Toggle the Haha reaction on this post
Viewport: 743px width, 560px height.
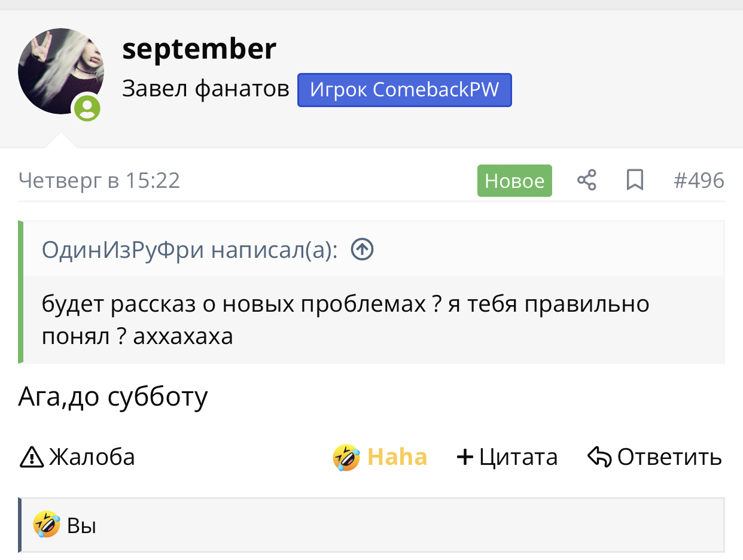pos(380,458)
